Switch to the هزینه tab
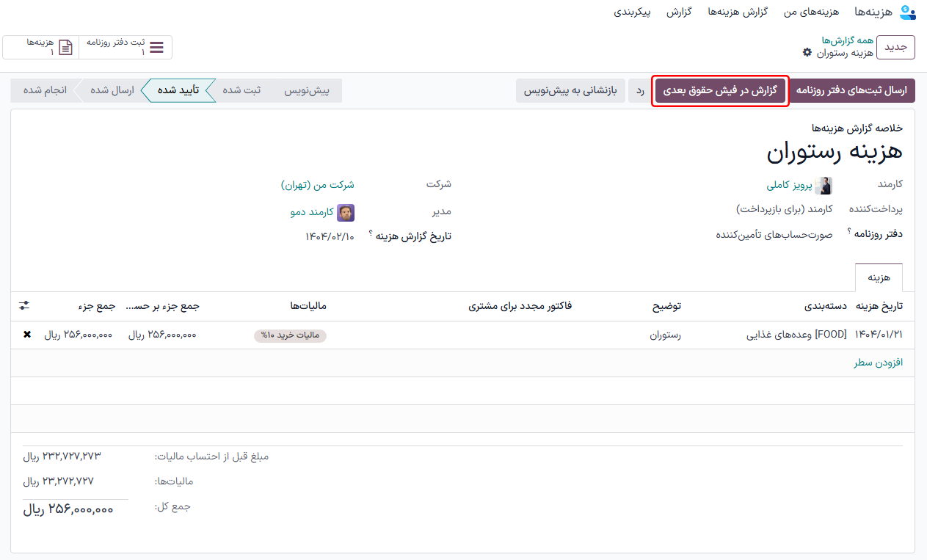The width and height of the screenshot is (927, 560). pyautogui.click(x=879, y=277)
